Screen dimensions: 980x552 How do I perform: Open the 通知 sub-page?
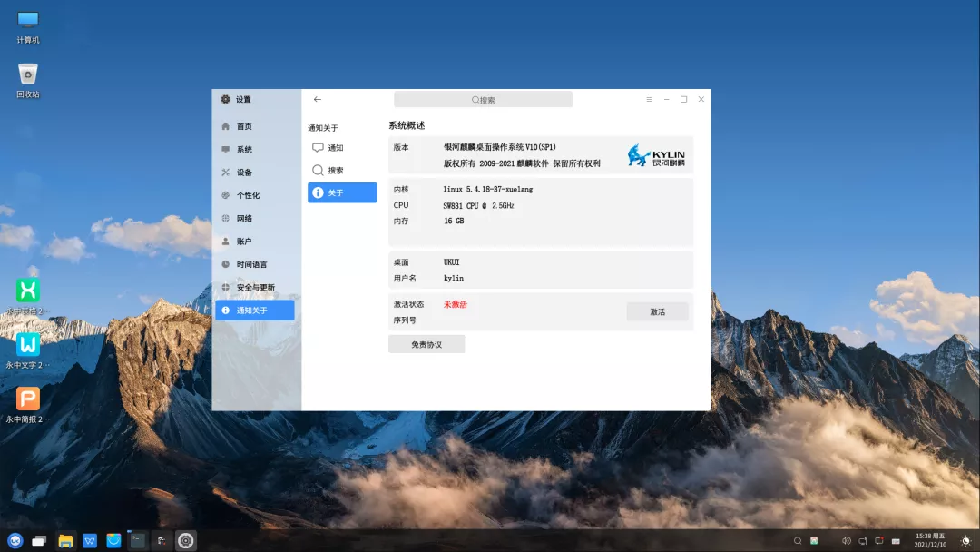coord(342,148)
